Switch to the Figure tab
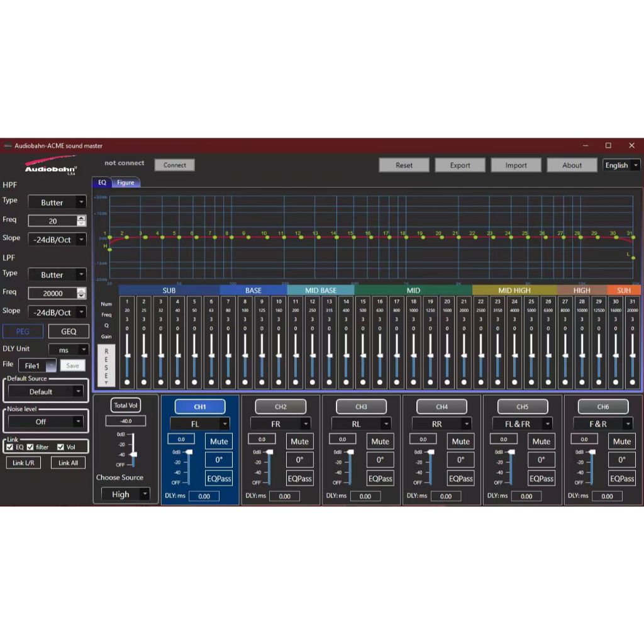 point(126,182)
